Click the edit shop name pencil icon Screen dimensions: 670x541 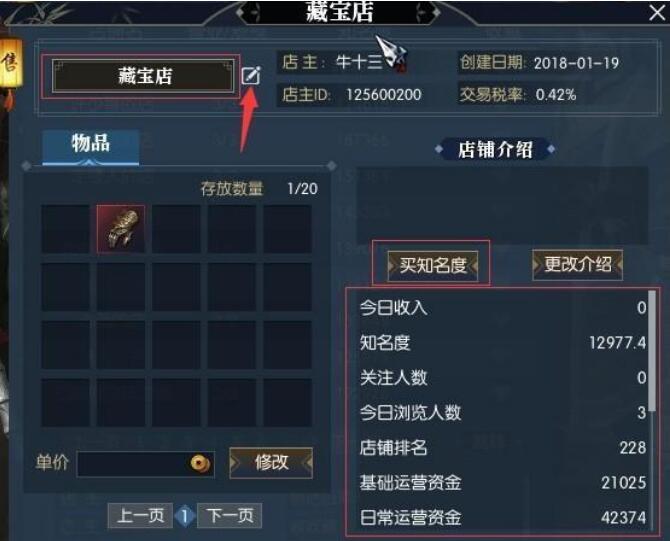(251, 75)
